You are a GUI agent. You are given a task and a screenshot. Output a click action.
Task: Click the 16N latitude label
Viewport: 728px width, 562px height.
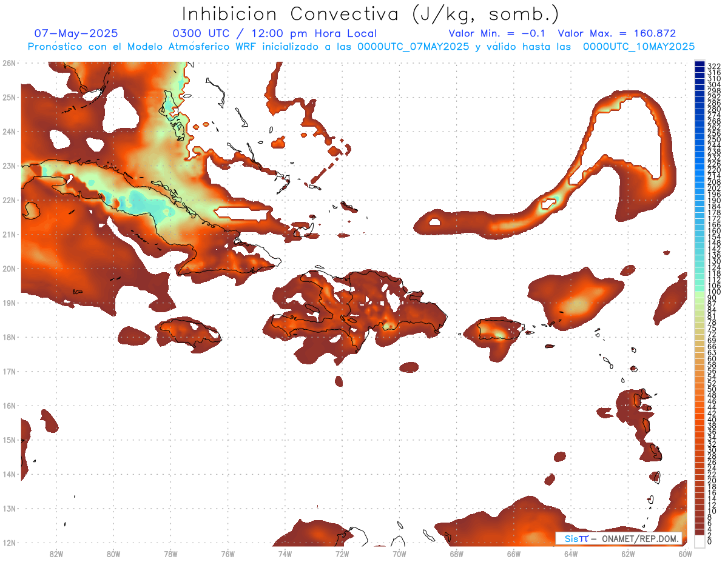pyautogui.click(x=9, y=406)
